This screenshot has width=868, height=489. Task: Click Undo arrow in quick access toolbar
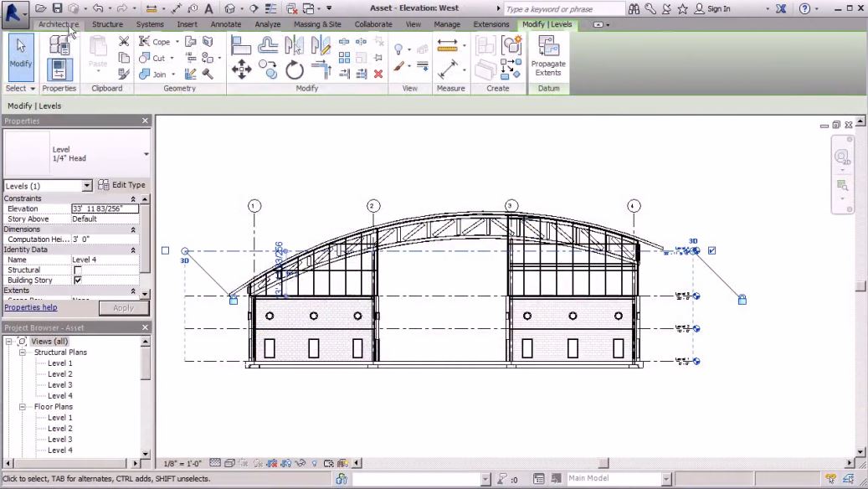98,8
